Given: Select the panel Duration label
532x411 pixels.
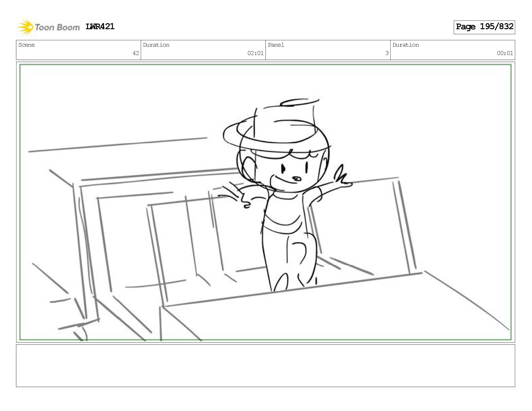Looking at the screenshot, I should coord(406,45).
